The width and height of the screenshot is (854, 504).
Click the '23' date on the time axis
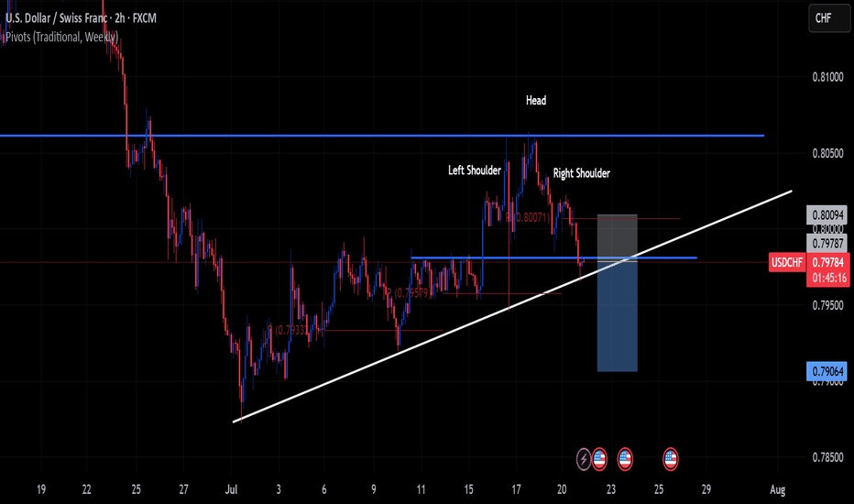[x=611, y=489]
